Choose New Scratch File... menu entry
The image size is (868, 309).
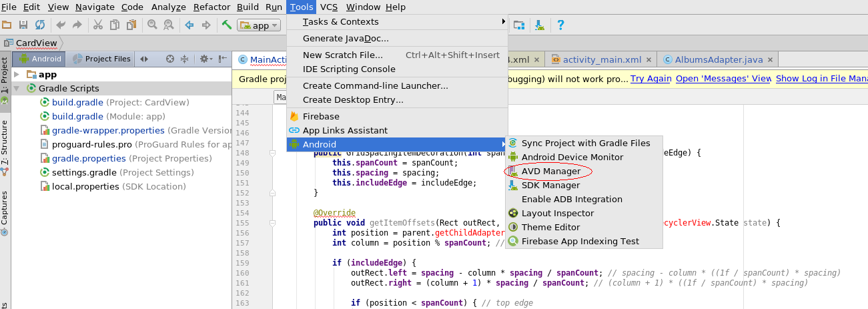(x=398, y=55)
